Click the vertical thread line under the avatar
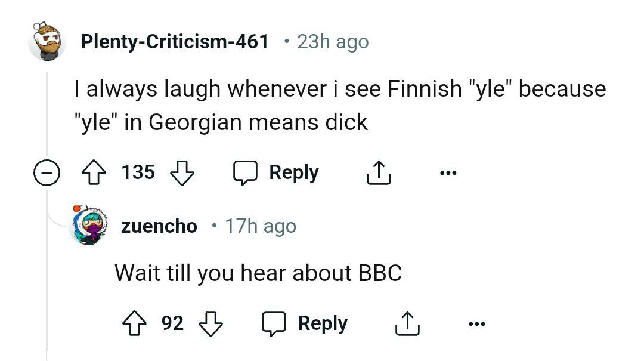This screenshot has width=644, height=361. pyautogui.click(x=47, y=119)
